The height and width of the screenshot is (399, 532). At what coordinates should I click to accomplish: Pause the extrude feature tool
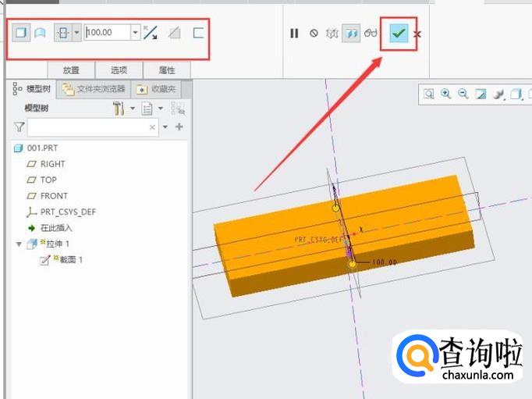coord(294,34)
